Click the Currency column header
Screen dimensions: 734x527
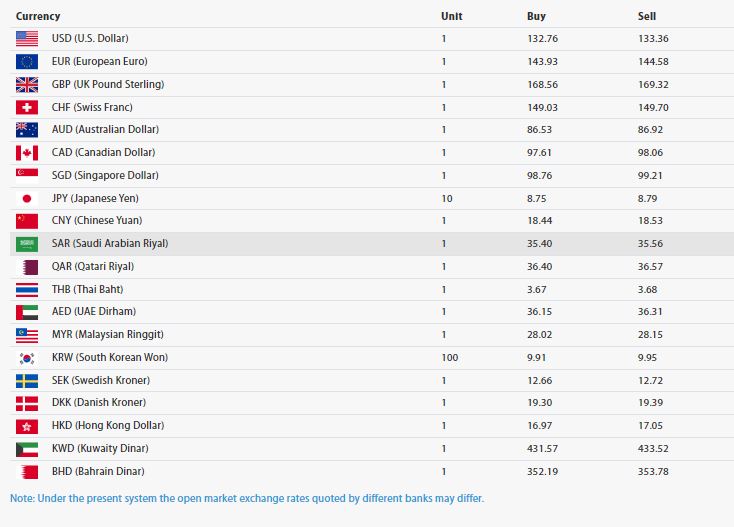coord(38,16)
